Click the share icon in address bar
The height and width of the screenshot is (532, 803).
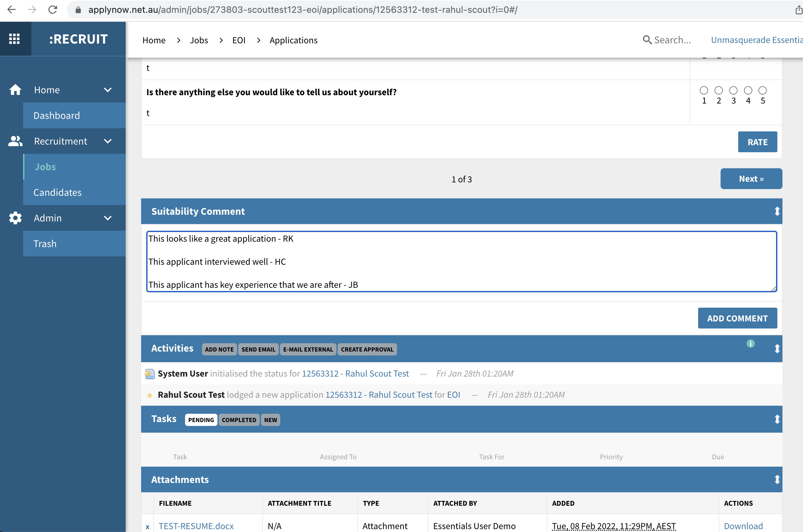[x=799, y=10]
